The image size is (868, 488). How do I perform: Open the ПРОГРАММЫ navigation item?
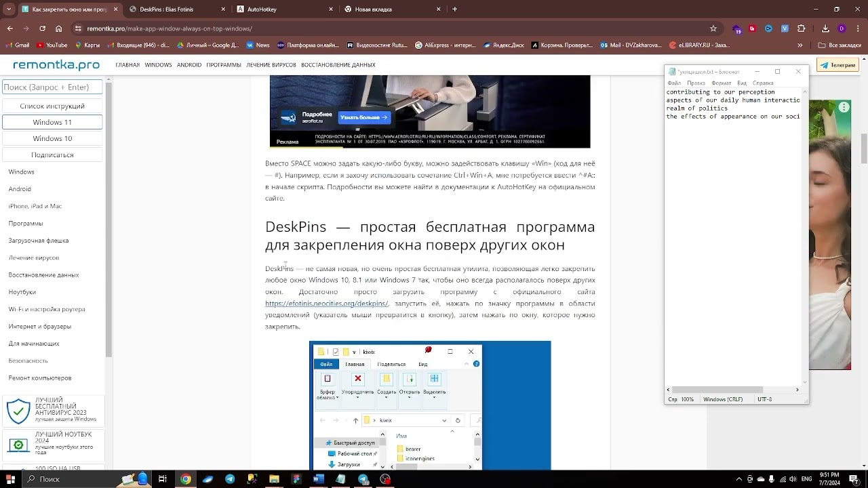click(224, 65)
